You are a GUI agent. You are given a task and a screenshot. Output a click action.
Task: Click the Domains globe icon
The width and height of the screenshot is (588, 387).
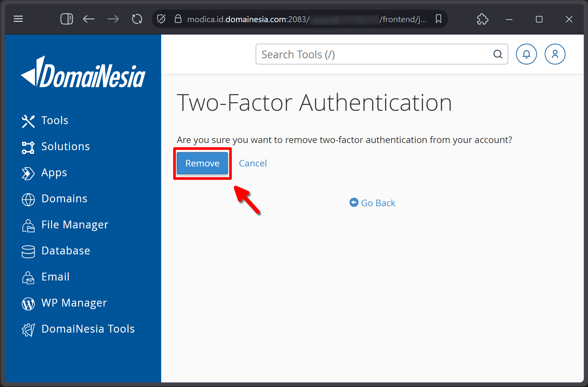pos(28,199)
